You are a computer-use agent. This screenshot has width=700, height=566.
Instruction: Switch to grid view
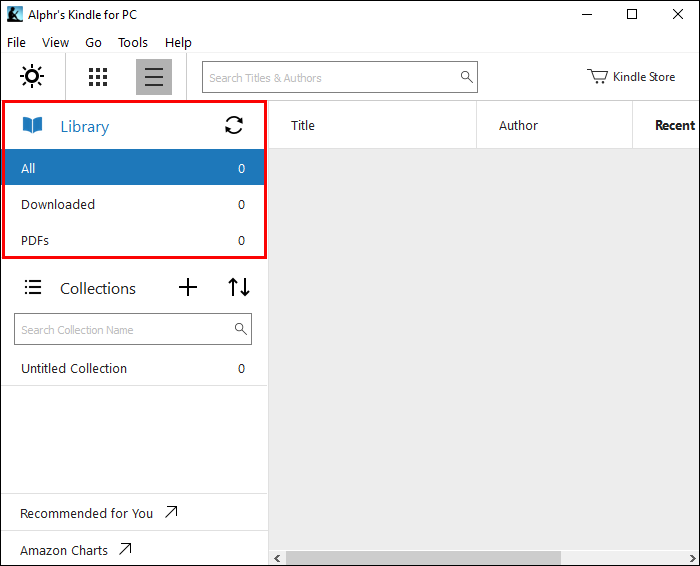coord(98,77)
